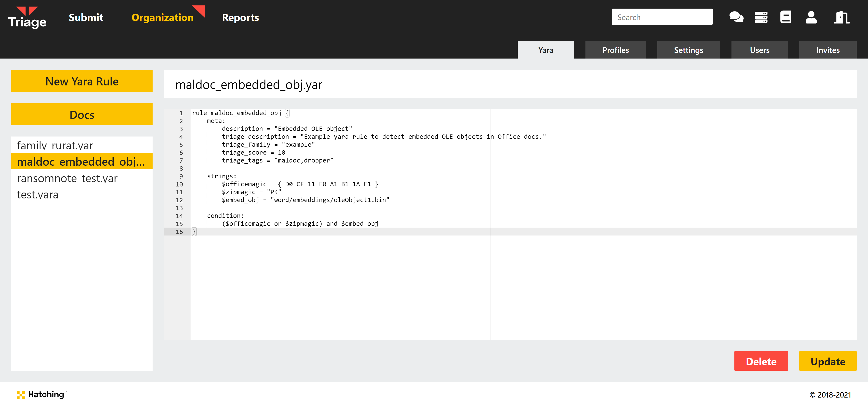868x405 pixels.
Task: Select test.yara in rule list
Action: click(x=82, y=194)
